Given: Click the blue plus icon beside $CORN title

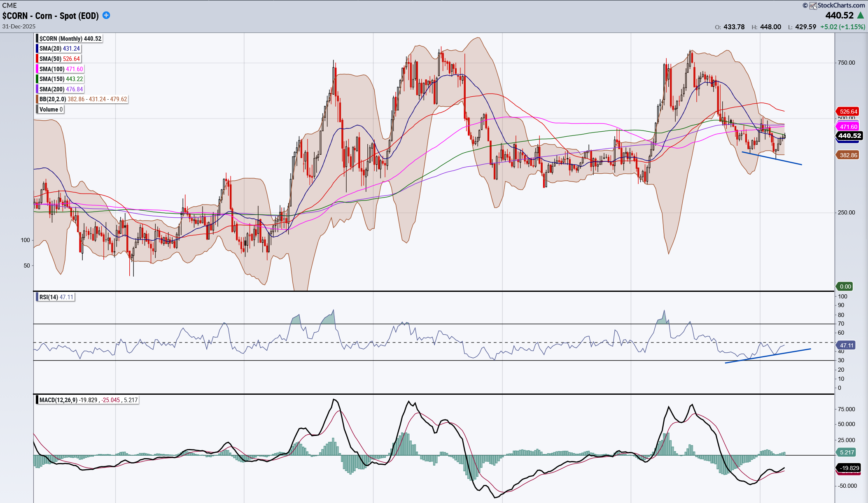Looking at the screenshot, I should (106, 15).
